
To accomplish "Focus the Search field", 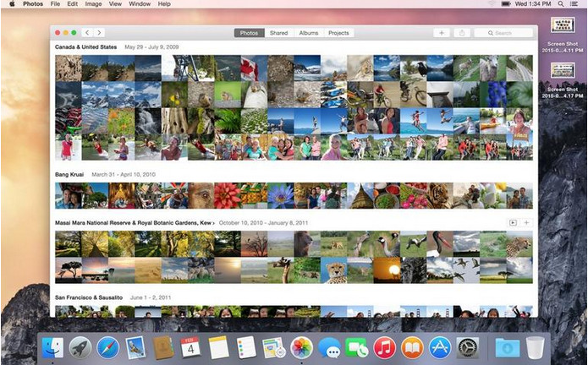I will pyautogui.click(x=503, y=33).
